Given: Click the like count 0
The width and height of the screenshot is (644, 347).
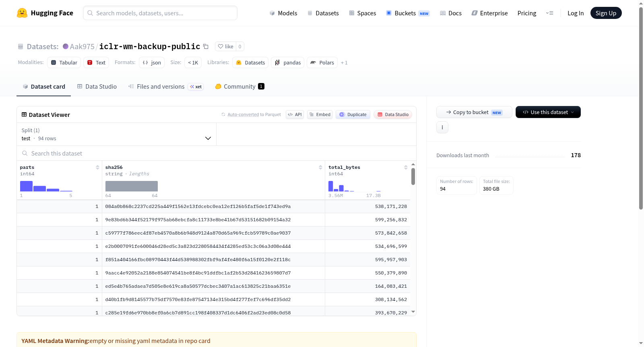Looking at the screenshot, I should (240, 46).
